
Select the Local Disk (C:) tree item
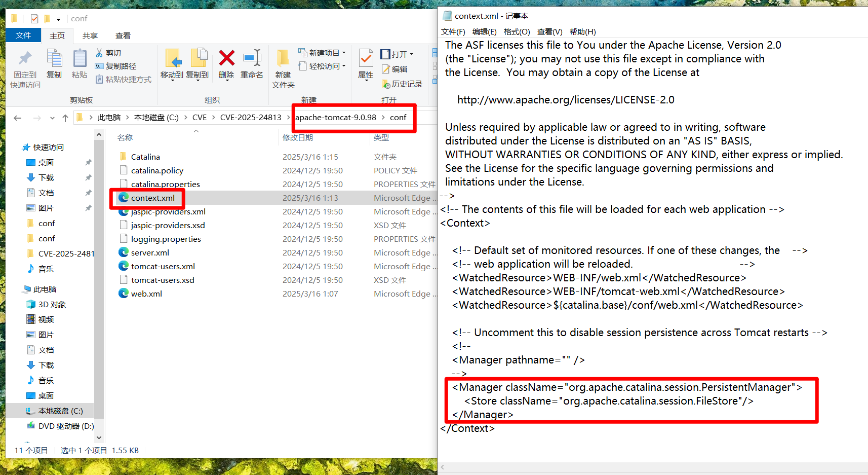pyautogui.click(x=60, y=411)
